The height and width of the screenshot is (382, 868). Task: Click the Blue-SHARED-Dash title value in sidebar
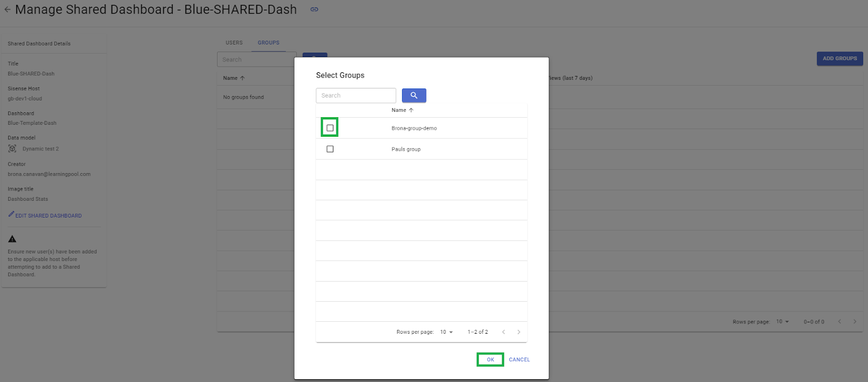[x=31, y=74]
